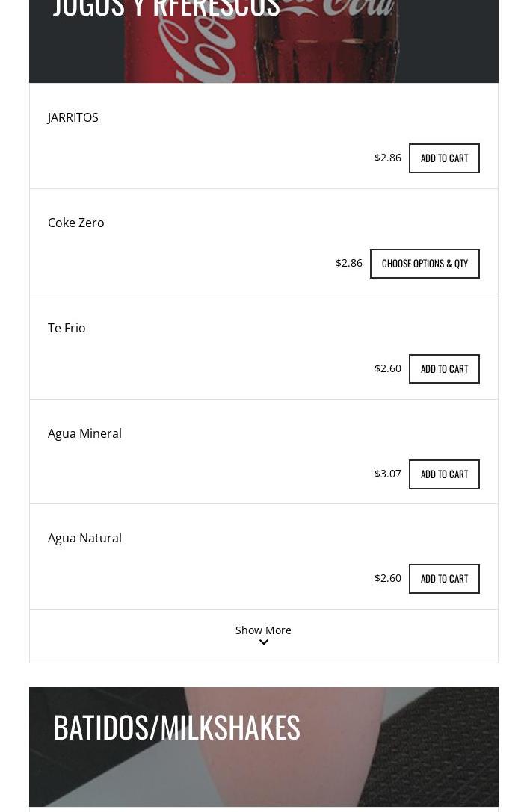
Task: Choose options and quantity for Coke Zero
Action: point(425,264)
